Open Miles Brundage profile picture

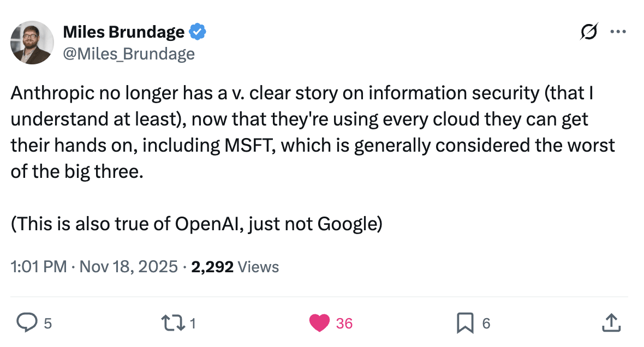tap(32, 43)
